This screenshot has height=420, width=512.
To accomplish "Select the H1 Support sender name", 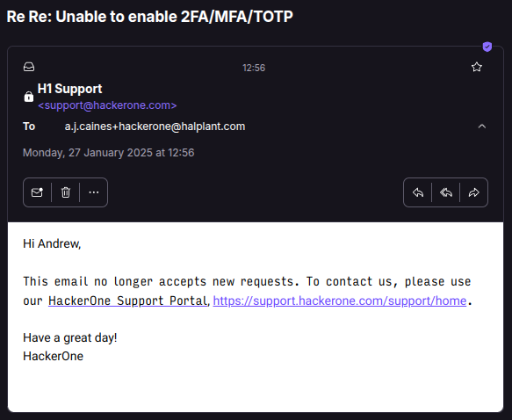I will click(70, 89).
